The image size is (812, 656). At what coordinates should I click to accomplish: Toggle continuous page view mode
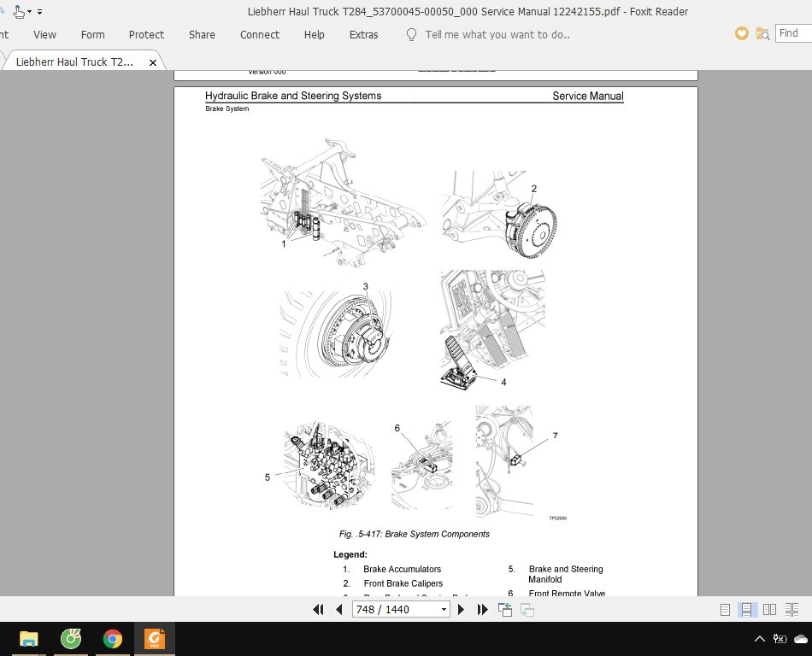click(x=746, y=609)
